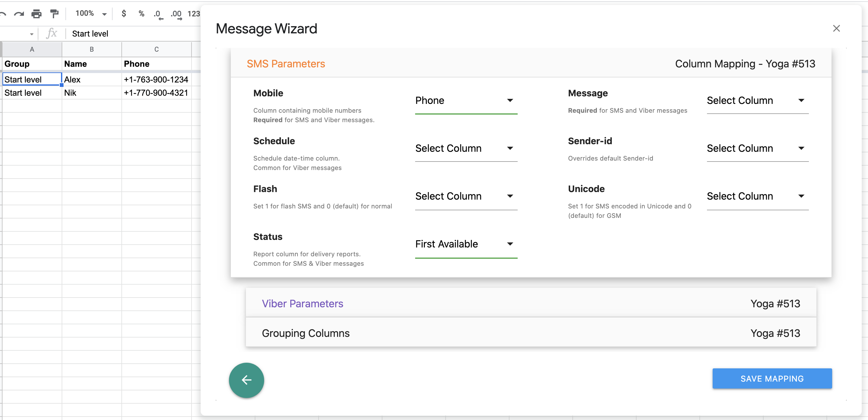
Task: Click the percent format icon
Action: (141, 14)
